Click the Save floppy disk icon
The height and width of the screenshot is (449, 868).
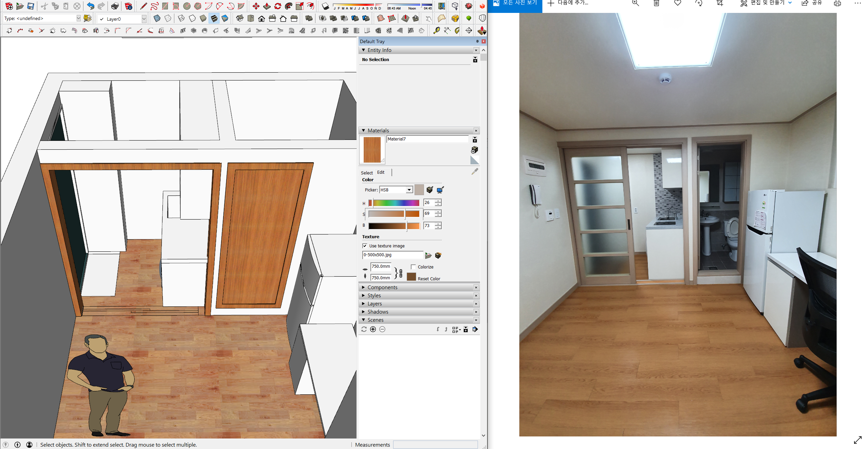(x=31, y=6)
